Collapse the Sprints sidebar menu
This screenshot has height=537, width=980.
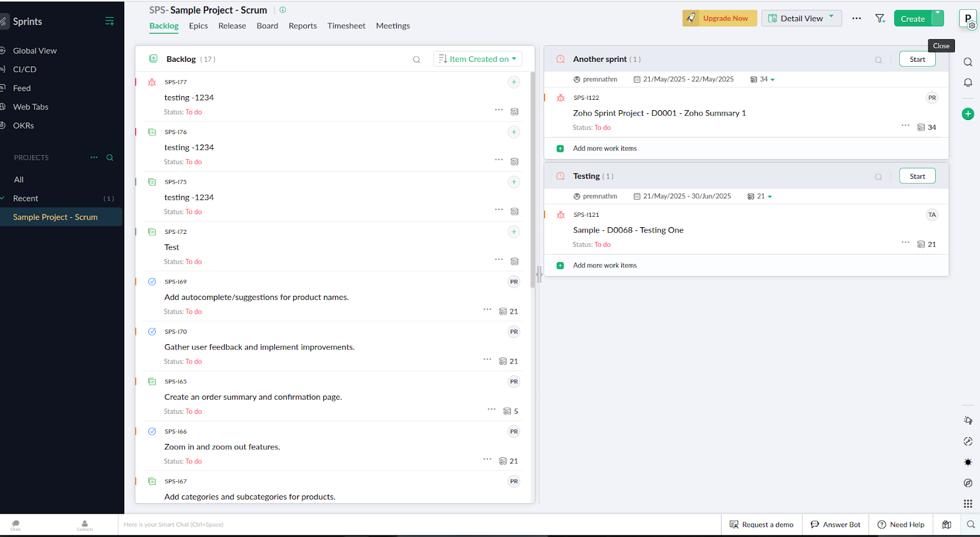coord(110,21)
